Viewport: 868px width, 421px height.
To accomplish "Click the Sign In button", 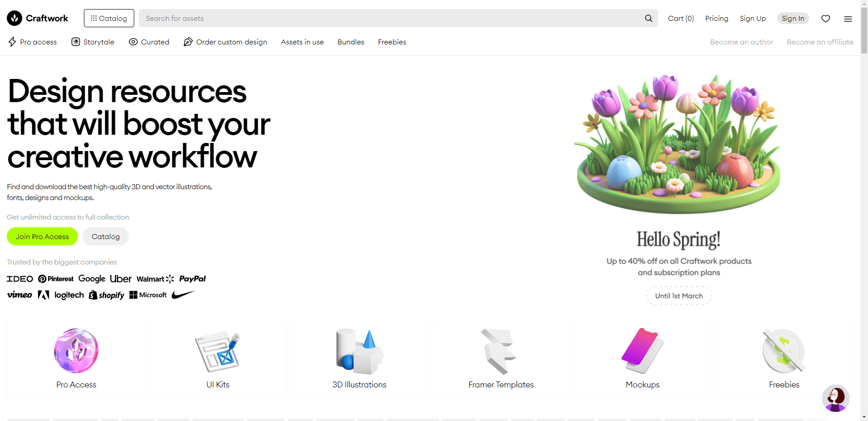I will tap(793, 18).
